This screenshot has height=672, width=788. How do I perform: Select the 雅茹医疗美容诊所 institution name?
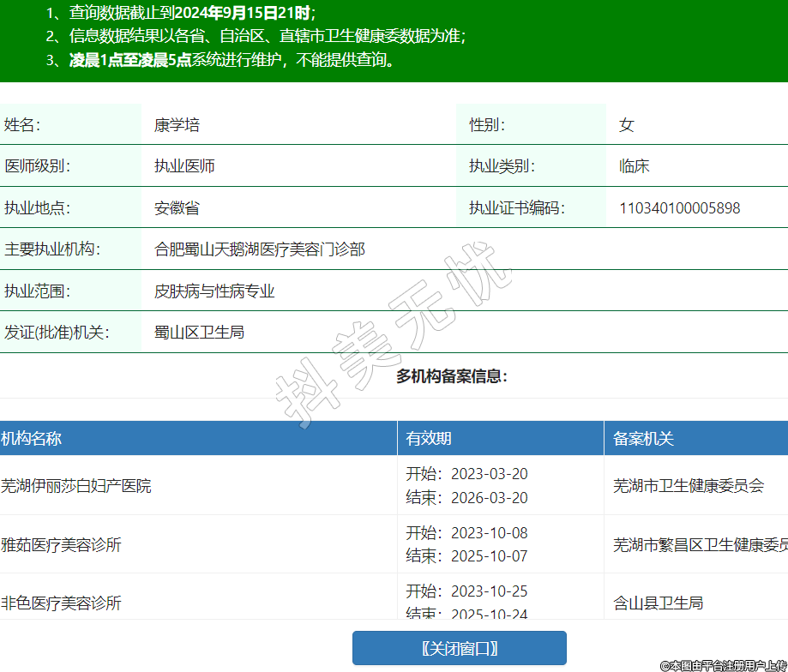[x=62, y=544]
